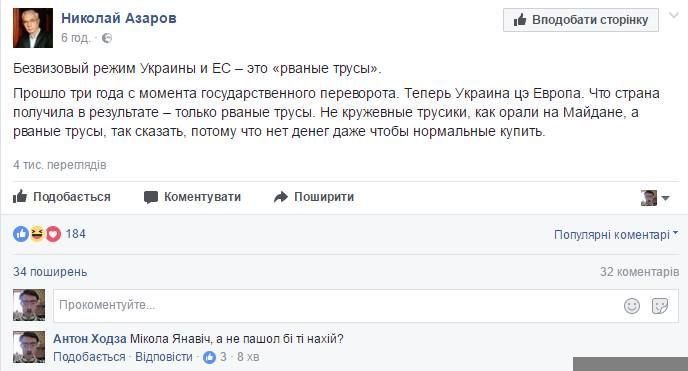688x371 pixels.
Task: Click the small like icon under Anton's comment
Action: (209, 357)
